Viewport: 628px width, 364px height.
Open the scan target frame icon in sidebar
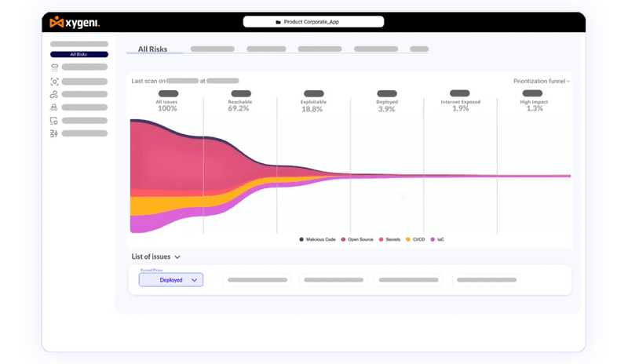point(54,81)
